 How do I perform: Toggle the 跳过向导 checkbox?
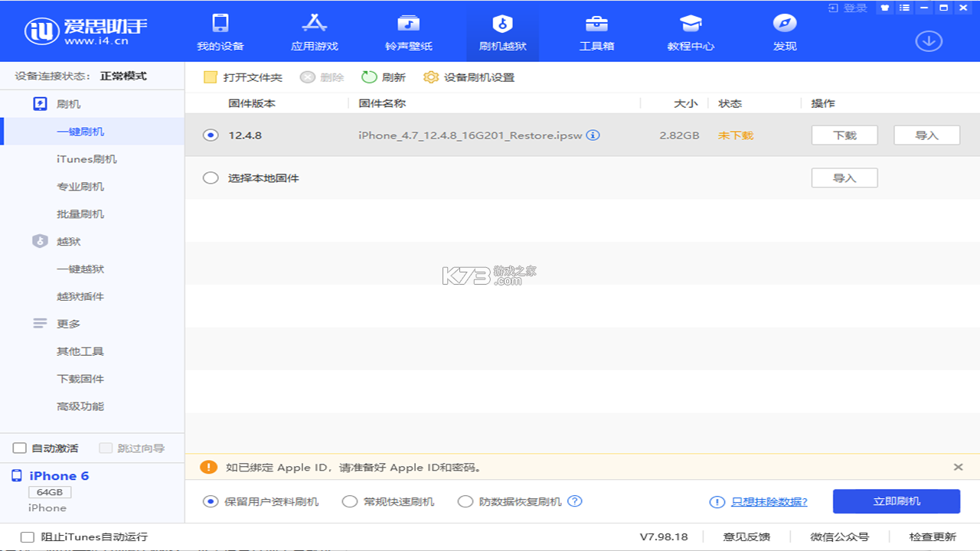pos(106,448)
